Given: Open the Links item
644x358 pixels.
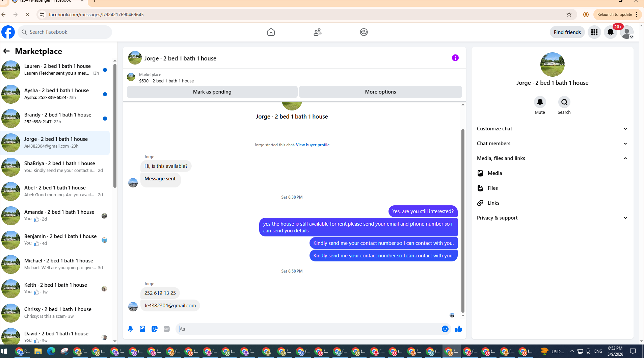Looking at the screenshot, I should point(552,203).
